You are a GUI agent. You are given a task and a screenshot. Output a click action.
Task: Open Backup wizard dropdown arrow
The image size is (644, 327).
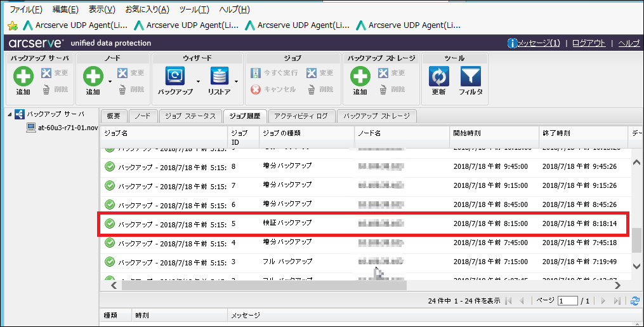click(x=198, y=81)
